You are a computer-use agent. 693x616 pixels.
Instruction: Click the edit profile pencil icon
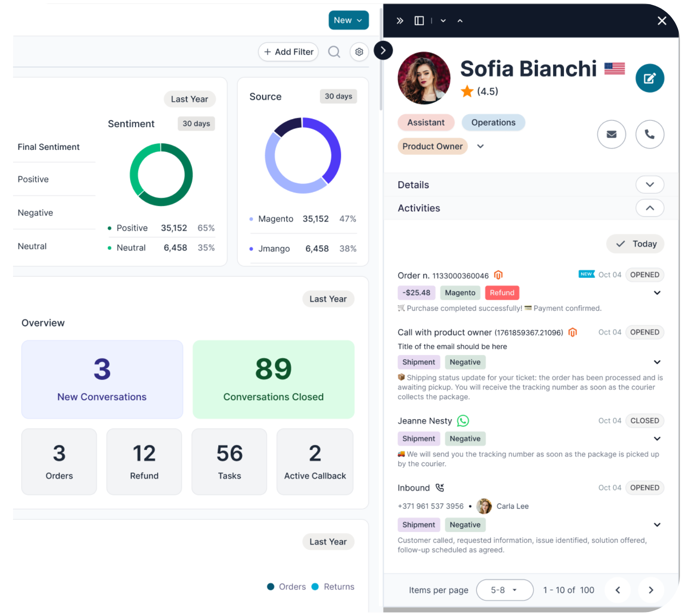click(650, 78)
